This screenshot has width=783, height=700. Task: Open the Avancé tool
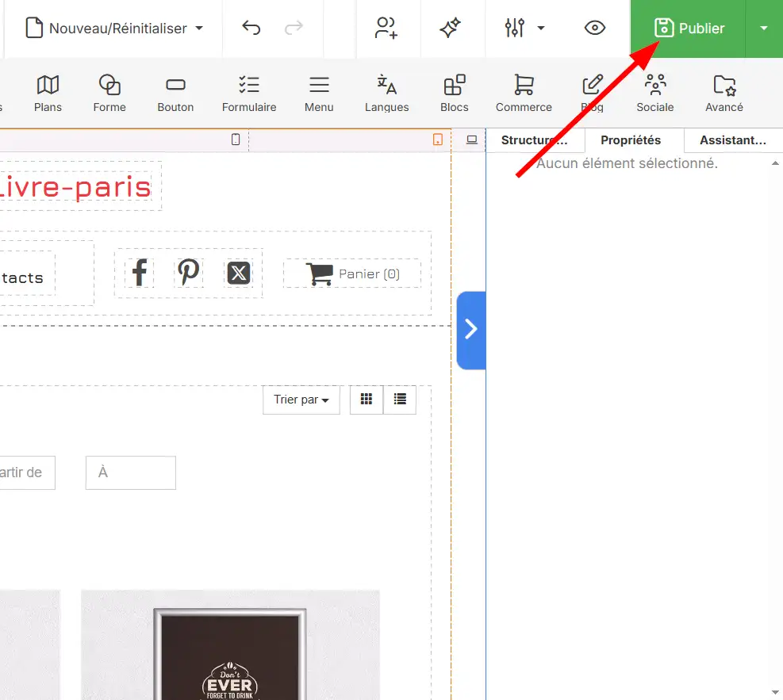724,94
